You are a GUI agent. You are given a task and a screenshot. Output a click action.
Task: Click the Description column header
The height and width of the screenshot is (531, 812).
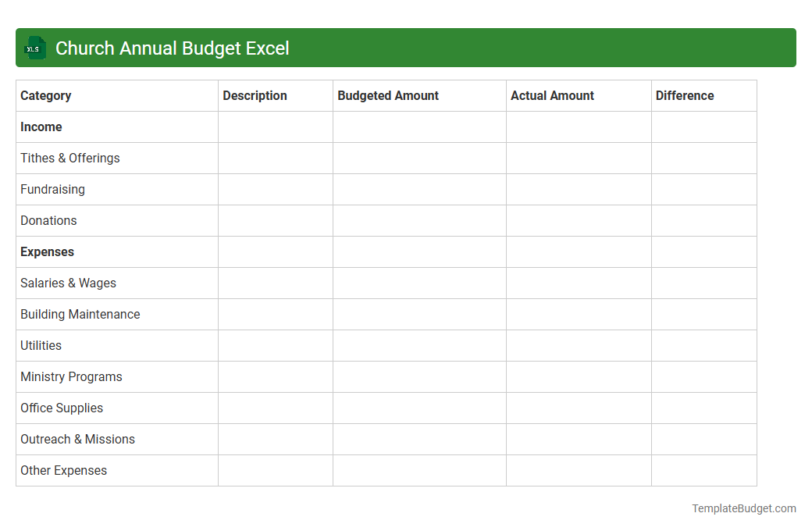[x=255, y=95]
